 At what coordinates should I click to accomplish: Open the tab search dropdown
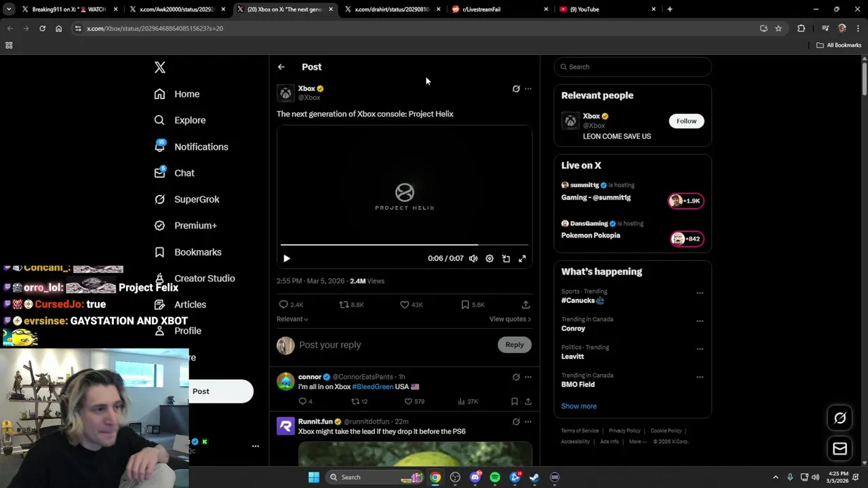click(9, 9)
